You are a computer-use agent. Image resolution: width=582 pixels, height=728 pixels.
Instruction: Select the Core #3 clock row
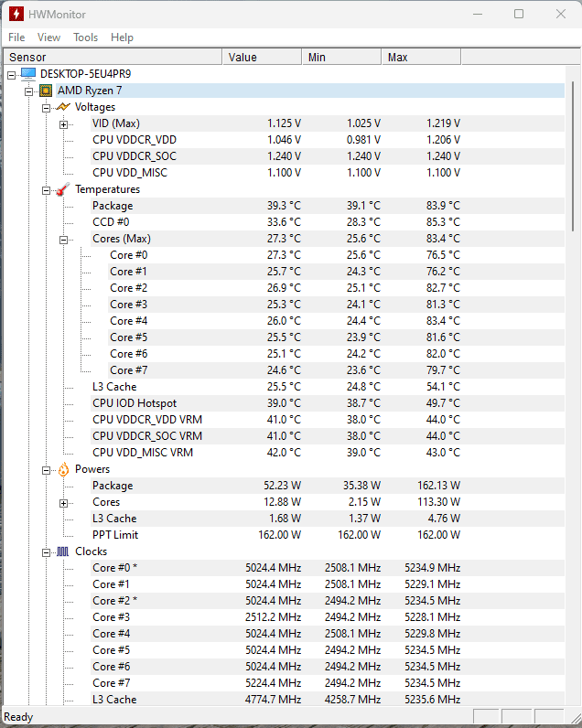point(328,617)
